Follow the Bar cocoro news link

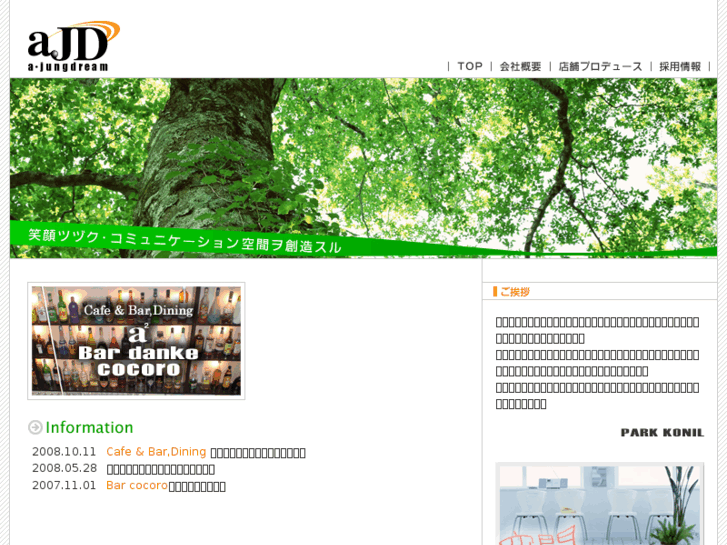(x=137, y=486)
